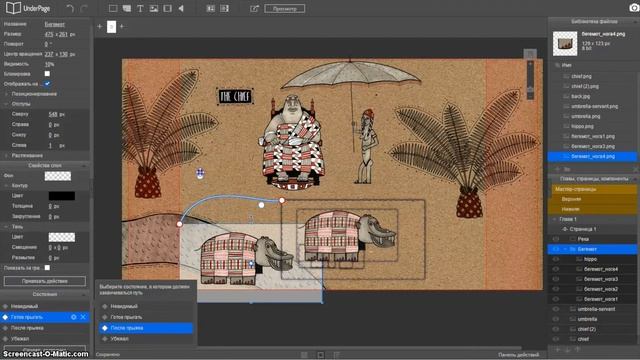Screen dimensions: 640x360
Task: Toggle visibility of Бегемот layer
Action: 556,249
